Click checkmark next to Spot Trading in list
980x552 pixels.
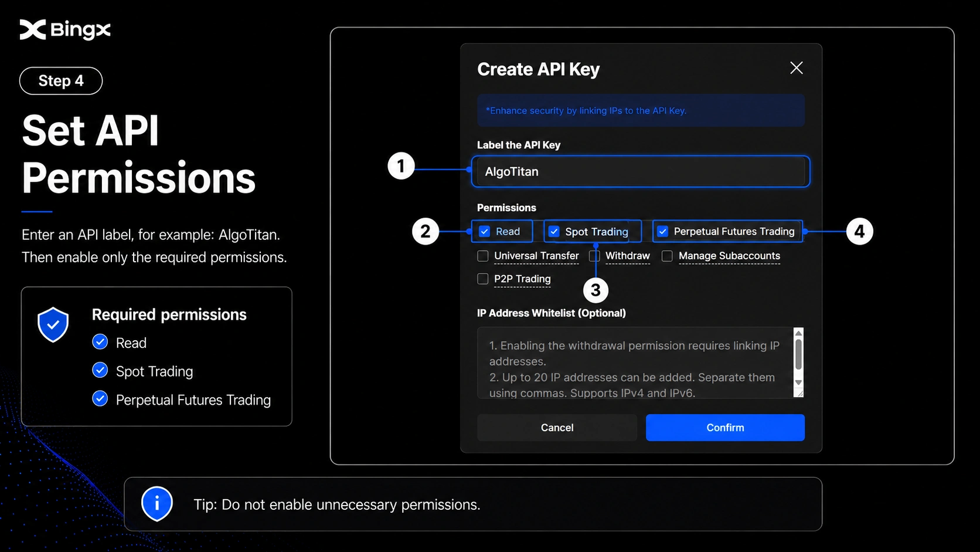point(100,370)
